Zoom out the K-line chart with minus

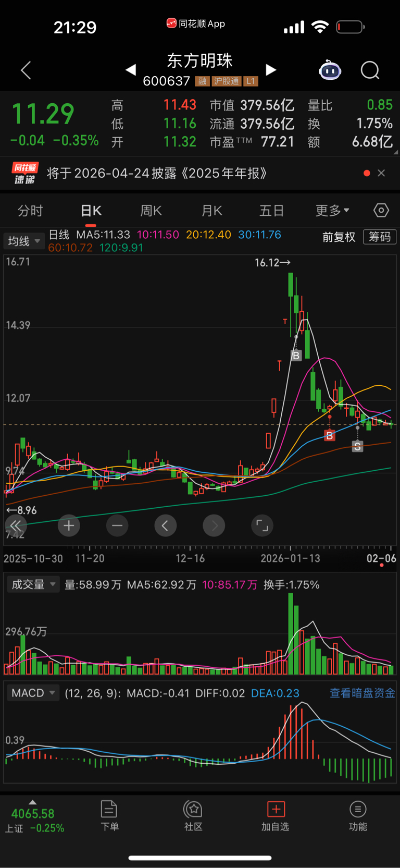[x=117, y=525]
